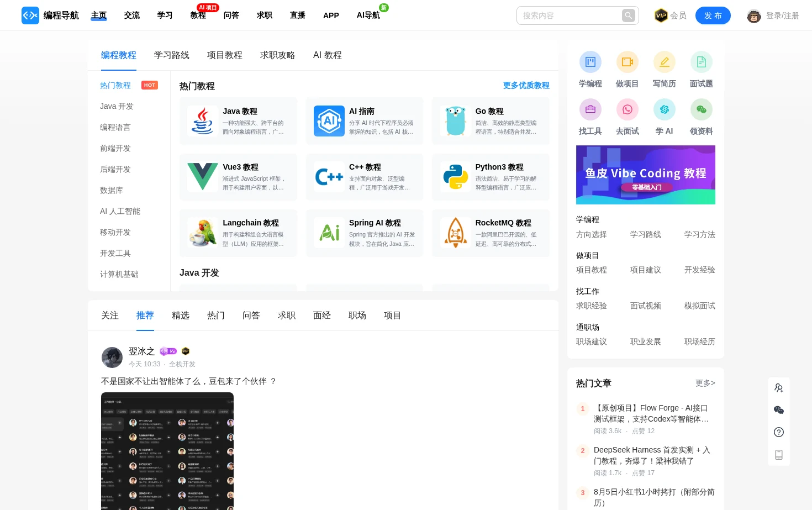
Task: Switch to the AI 教程 tab
Action: coord(328,55)
